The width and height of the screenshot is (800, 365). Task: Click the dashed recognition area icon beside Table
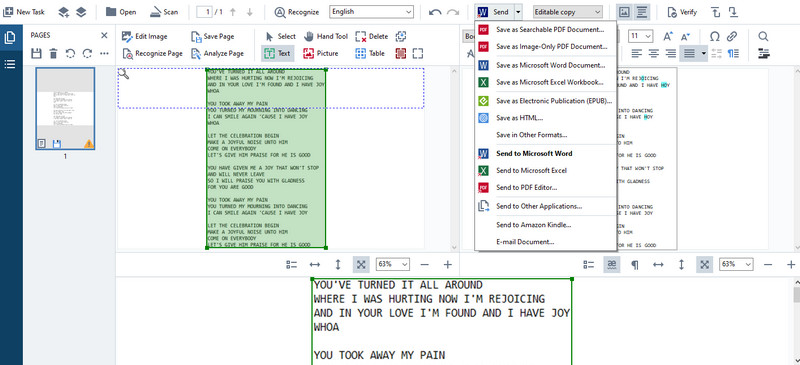click(x=418, y=53)
